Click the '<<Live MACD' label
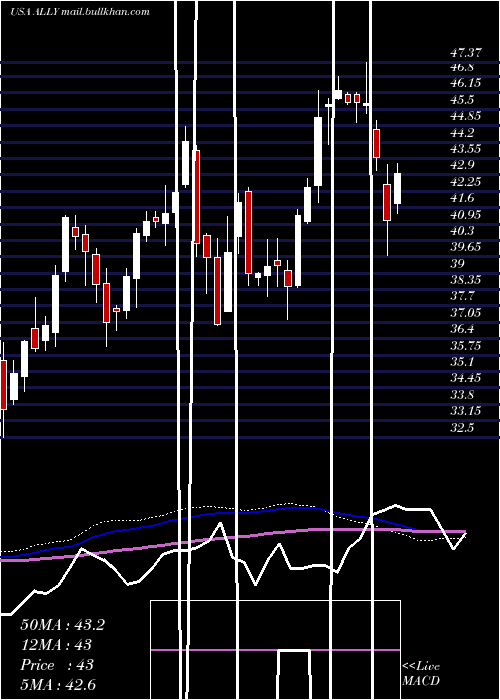This screenshot has height=700, width=500. 421,673
